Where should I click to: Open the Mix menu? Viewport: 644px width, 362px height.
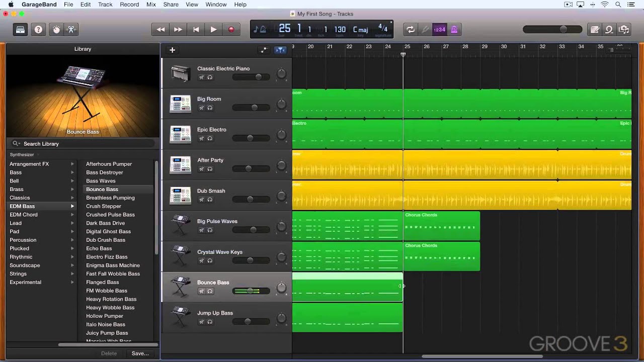point(151,5)
